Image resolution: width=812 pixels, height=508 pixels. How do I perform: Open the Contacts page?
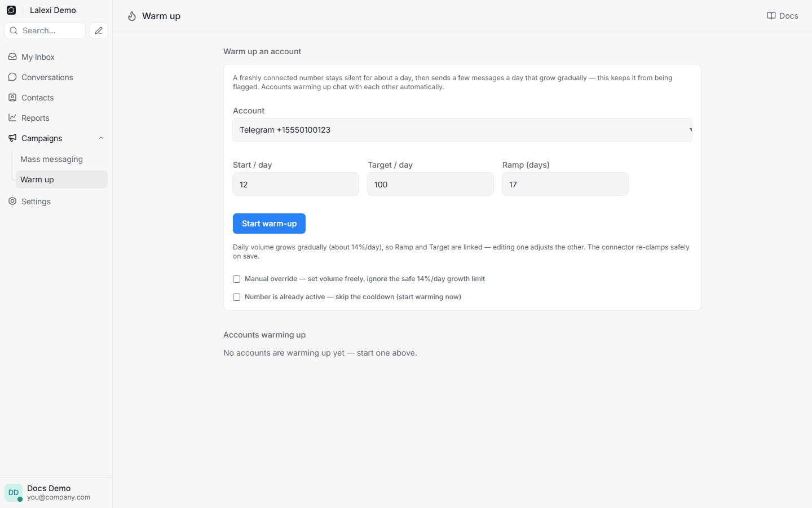point(56,98)
